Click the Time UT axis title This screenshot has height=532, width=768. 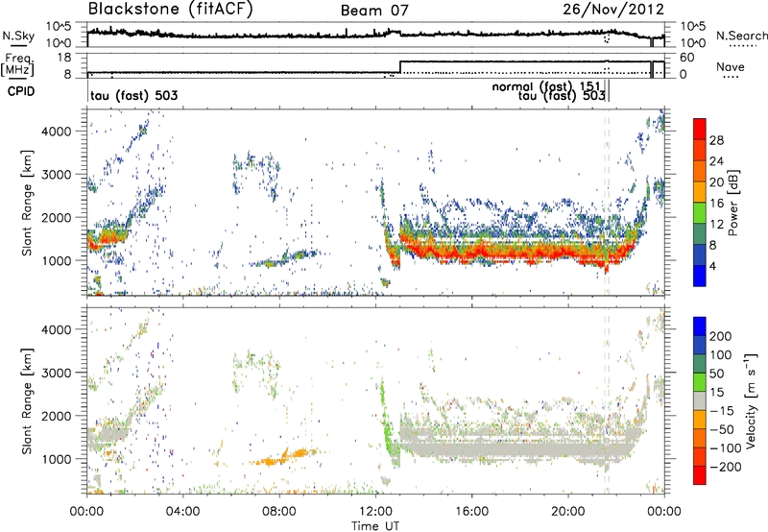pyautogui.click(x=375, y=525)
